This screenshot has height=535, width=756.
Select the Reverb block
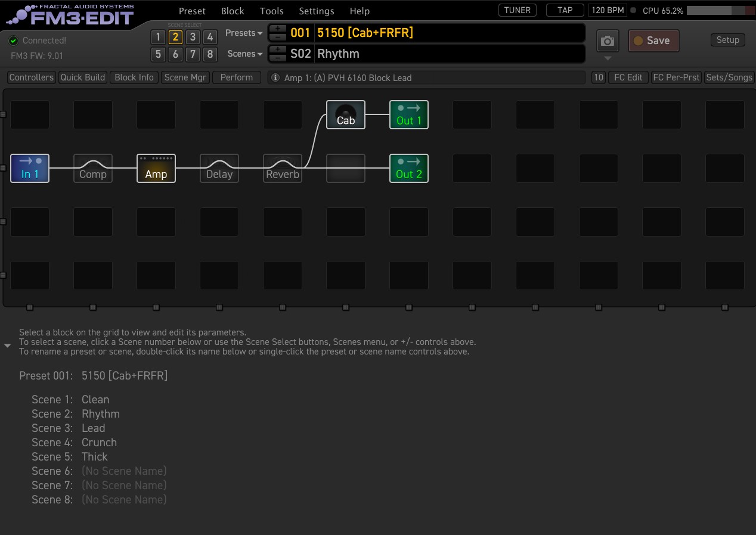tap(283, 168)
